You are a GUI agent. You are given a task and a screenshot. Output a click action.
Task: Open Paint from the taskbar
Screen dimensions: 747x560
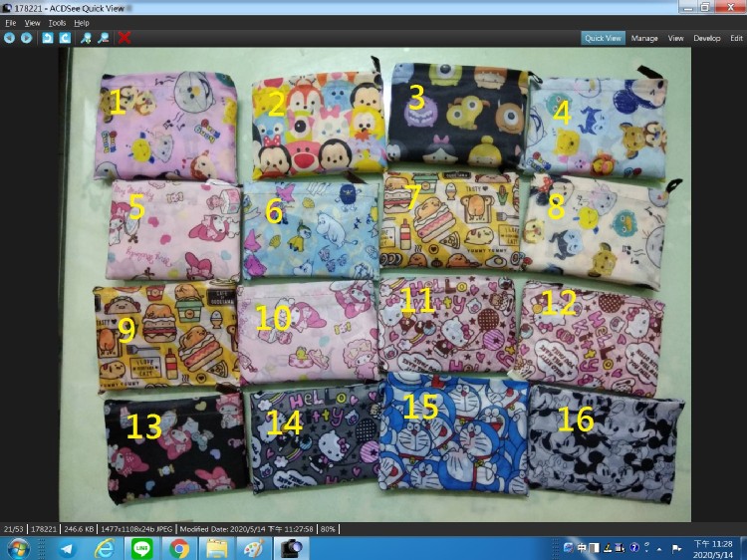tap(253, 549)
